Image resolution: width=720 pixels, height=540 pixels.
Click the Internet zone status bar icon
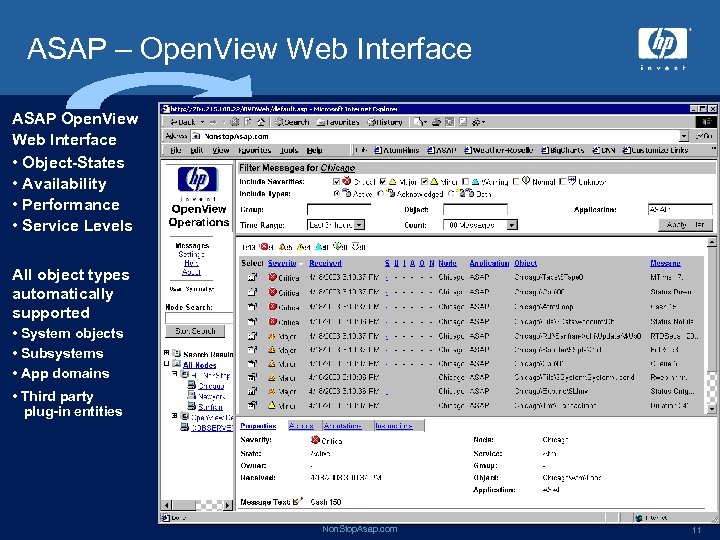coord(638,518)
